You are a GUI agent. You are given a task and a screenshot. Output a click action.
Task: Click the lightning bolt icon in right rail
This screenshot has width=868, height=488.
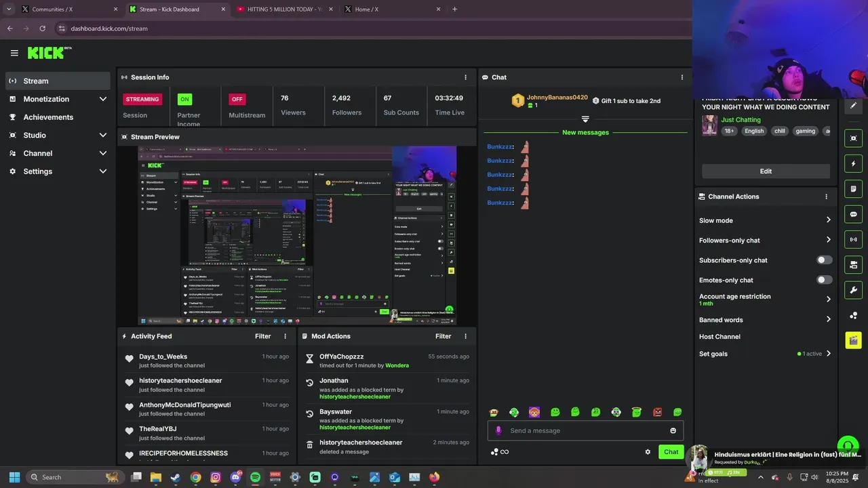853,164
